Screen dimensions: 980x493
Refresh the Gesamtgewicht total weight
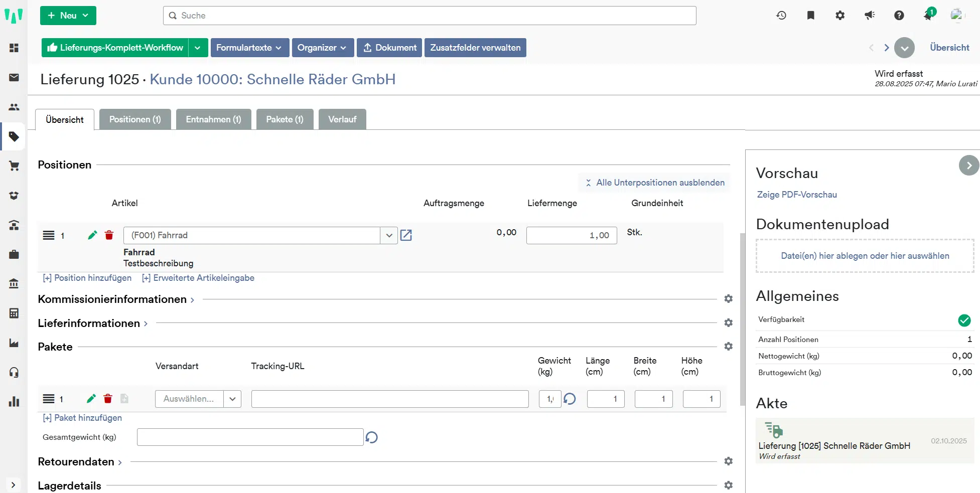pos(371,437)
